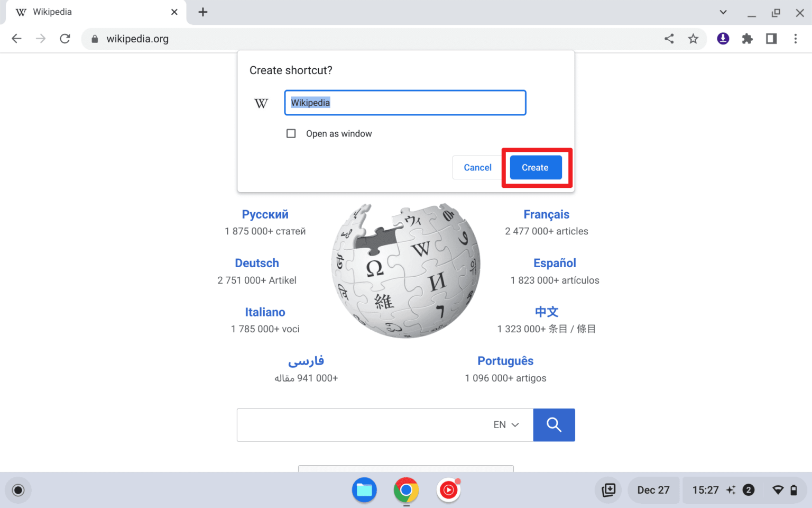This screenshot has width=812, height=508.
Task: Open the tab search chevron dropdown
Action: [723, 12]
